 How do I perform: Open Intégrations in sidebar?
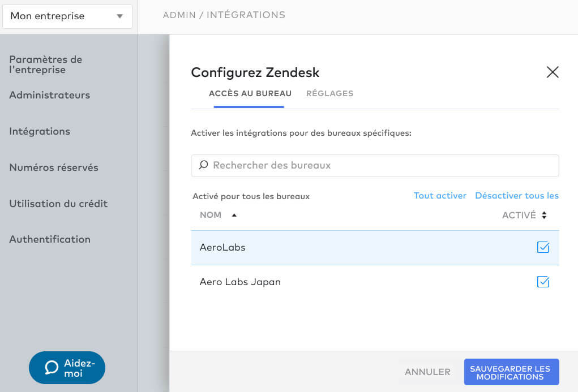click(40, 131)
